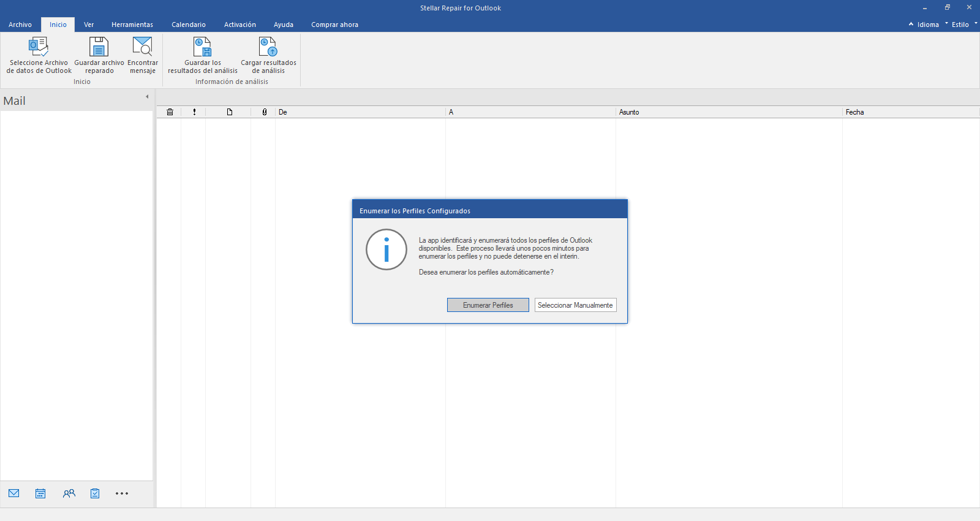
Task: Click Enumerar Perfiles button
Action: point(488,305)
